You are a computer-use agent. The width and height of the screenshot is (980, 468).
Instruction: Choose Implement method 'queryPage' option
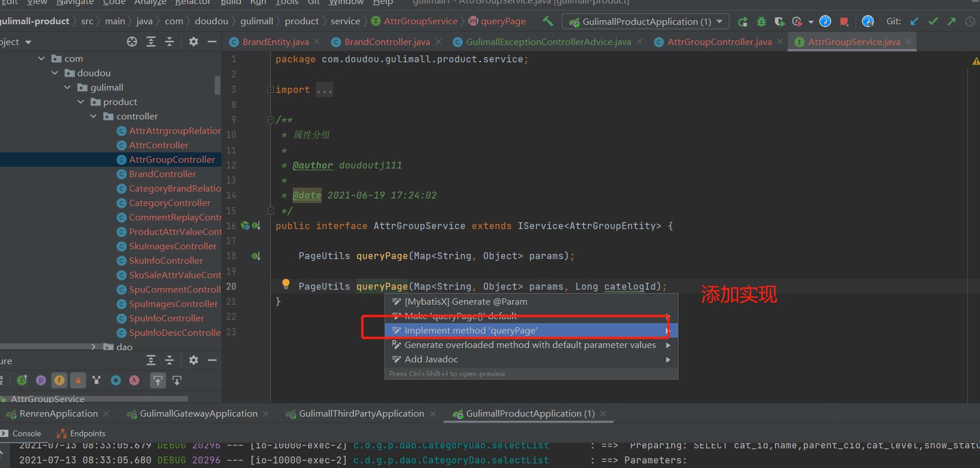[x=531, y=330]
